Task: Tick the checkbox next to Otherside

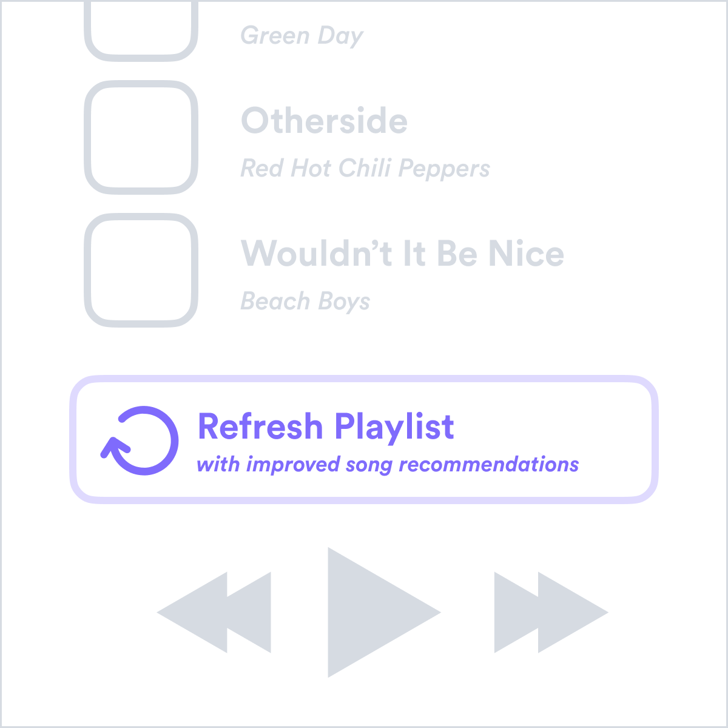Action: tap(141, 137)
